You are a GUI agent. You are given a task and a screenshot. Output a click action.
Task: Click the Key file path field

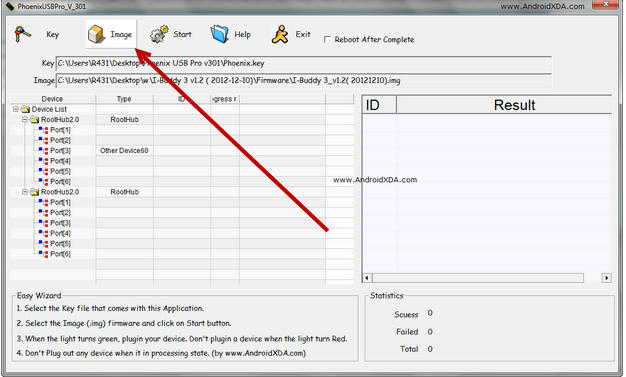tap(303, 63)
